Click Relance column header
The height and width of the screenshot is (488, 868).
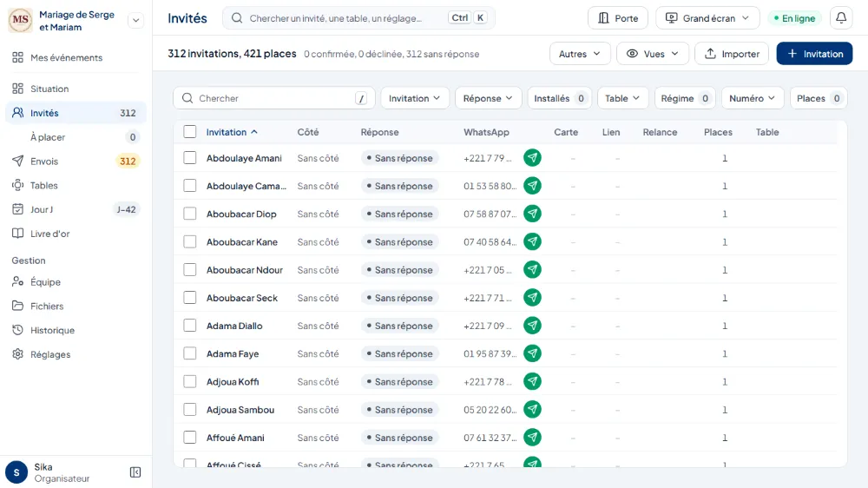point(660,132)
